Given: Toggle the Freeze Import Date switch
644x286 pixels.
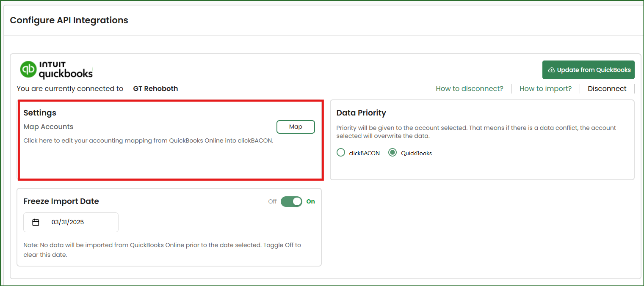Looking at the screenshot, I should (291, 201).
